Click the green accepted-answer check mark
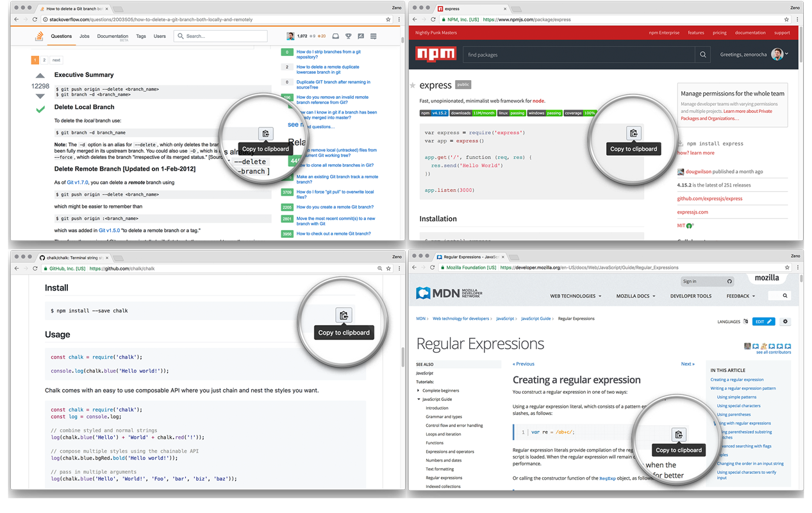Screen dimensions: 812x513 point(40,110)
